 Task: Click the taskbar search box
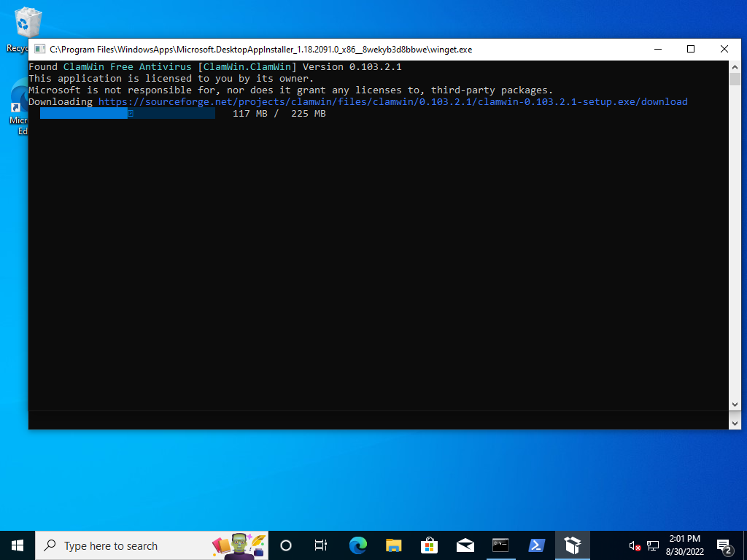(152, 545)
